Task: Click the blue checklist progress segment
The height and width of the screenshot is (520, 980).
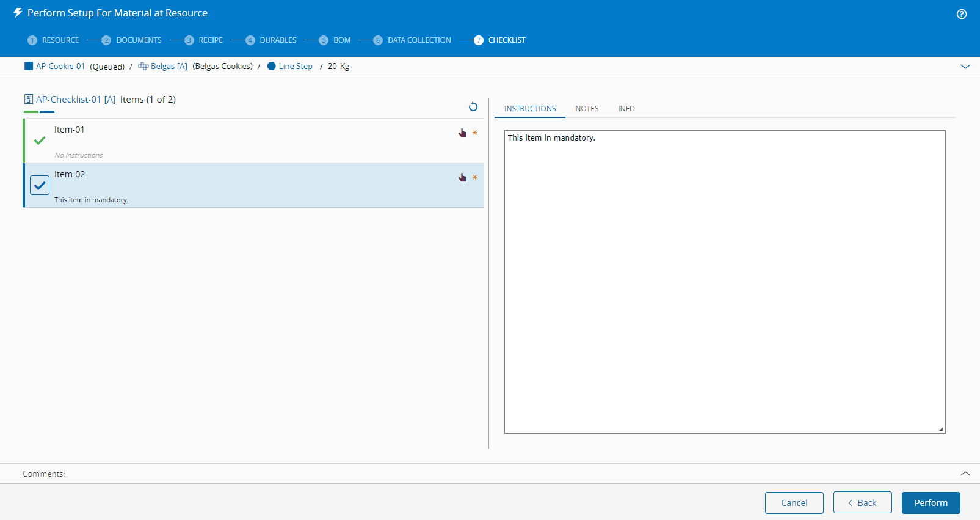Action: [x=47, y=112]
